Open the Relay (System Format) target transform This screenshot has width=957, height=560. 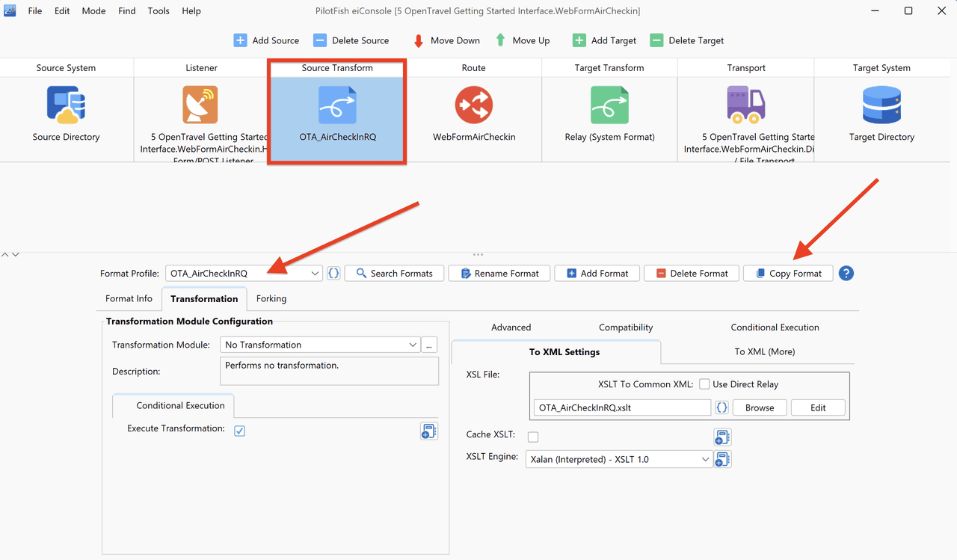point(609,105)
